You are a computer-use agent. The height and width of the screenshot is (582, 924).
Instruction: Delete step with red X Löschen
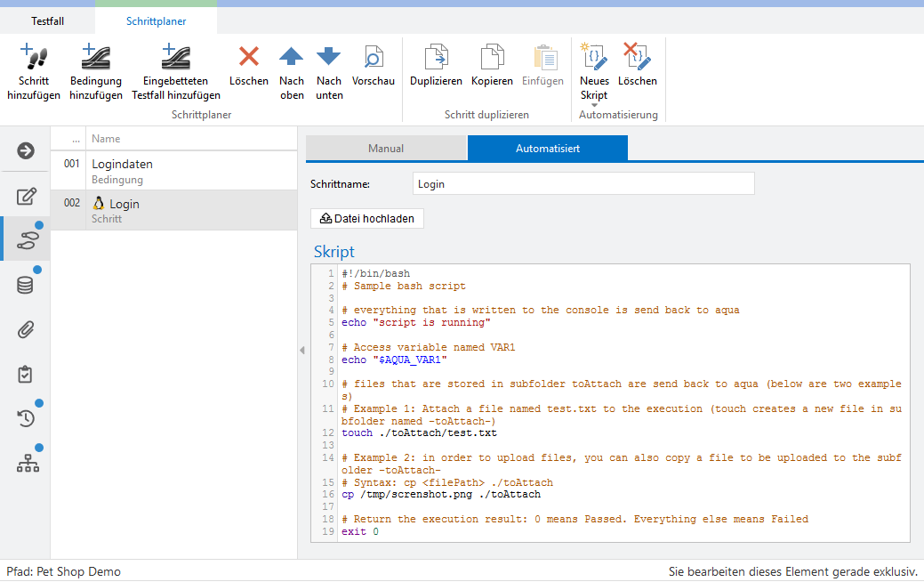click(x=249, y=57)
